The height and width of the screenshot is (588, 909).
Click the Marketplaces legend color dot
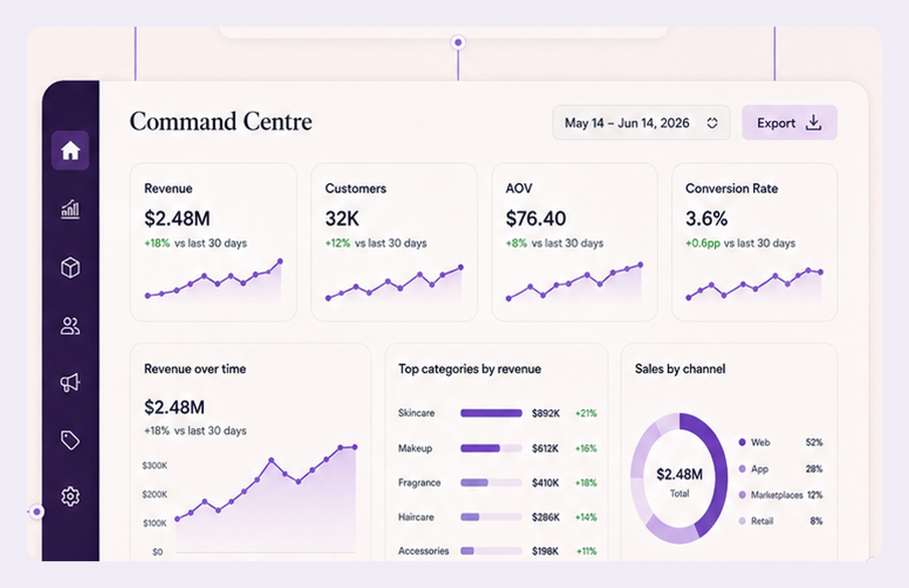point(742,495)
